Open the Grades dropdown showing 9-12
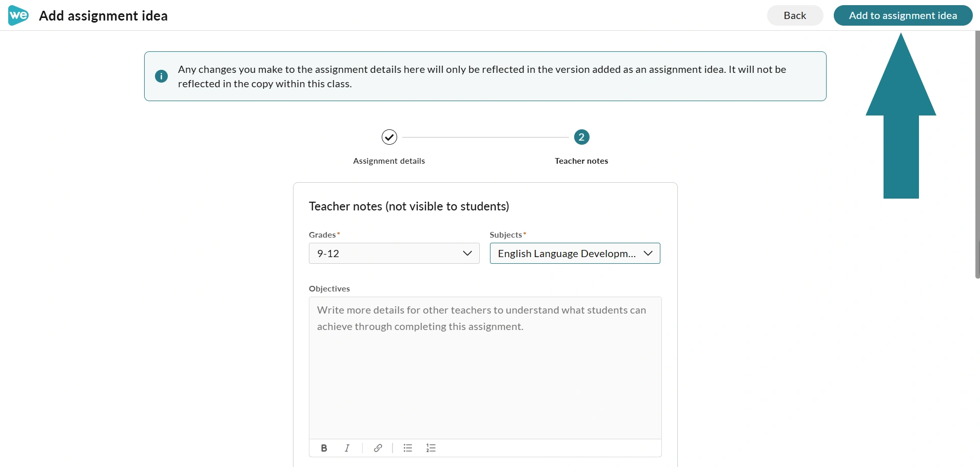This screenshot has width=980, height=467. (394, 254)
